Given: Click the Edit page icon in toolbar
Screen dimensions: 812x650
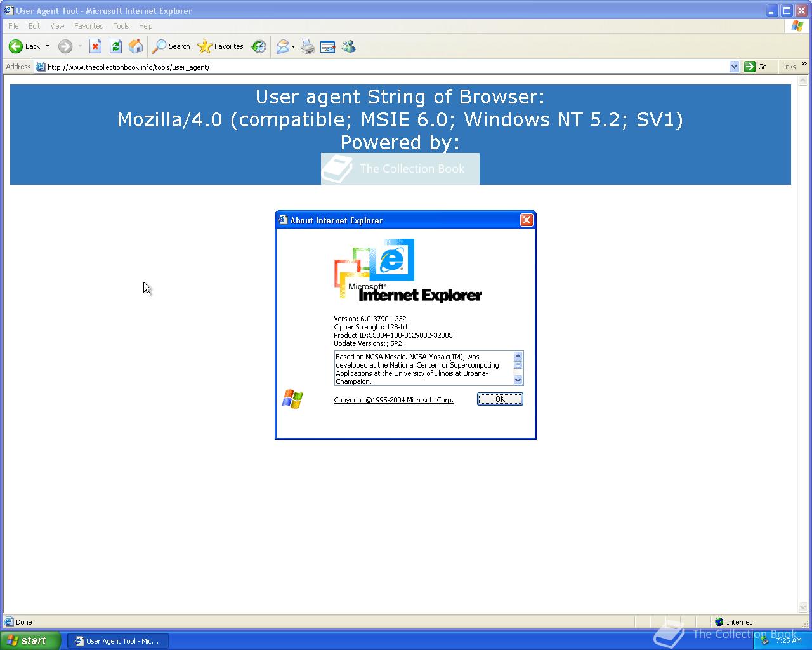Looking at the screenshot, I should click(x=328, y=46).
